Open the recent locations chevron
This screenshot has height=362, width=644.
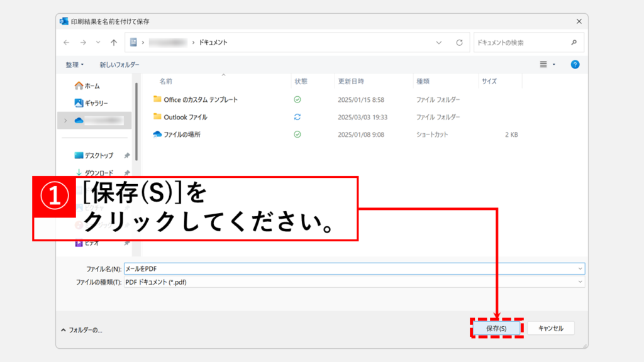[98, 42]
